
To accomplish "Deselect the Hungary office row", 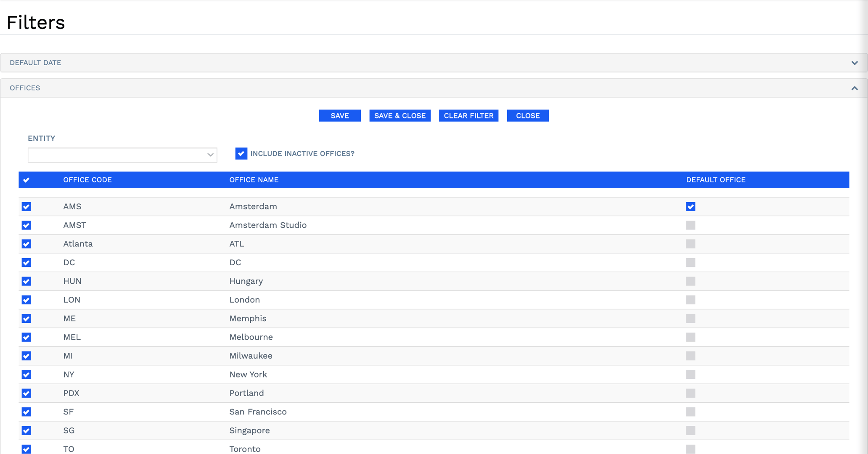I will pos(26,281).
